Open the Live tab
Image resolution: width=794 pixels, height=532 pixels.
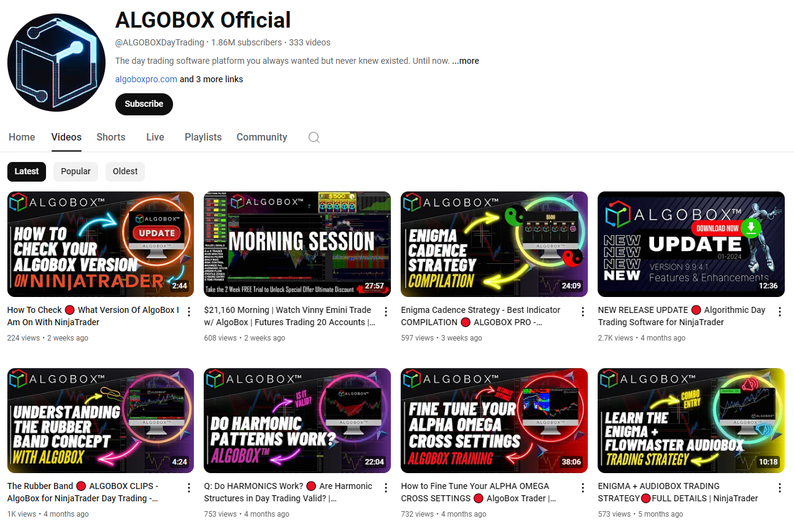pyautogui.click(x=155, y=137)
